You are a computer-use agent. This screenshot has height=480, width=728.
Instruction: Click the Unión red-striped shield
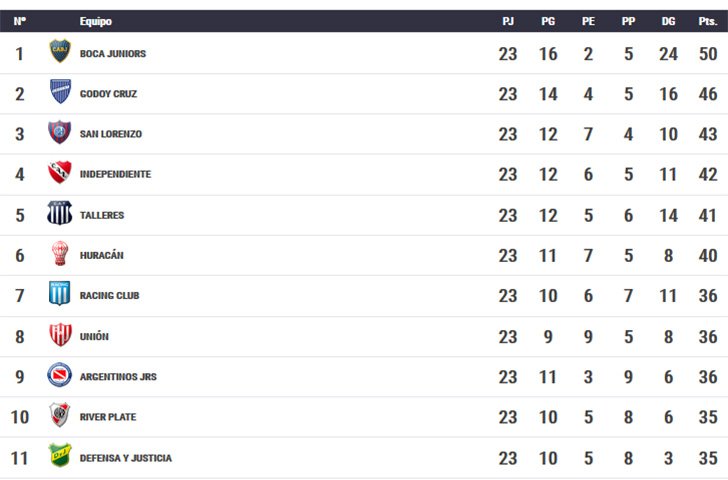[60, 335]
